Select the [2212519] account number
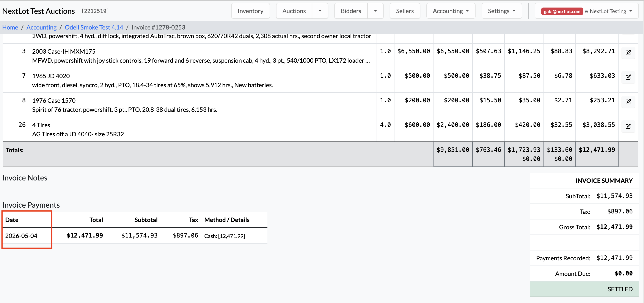The image size is (644, 303). 95,11
